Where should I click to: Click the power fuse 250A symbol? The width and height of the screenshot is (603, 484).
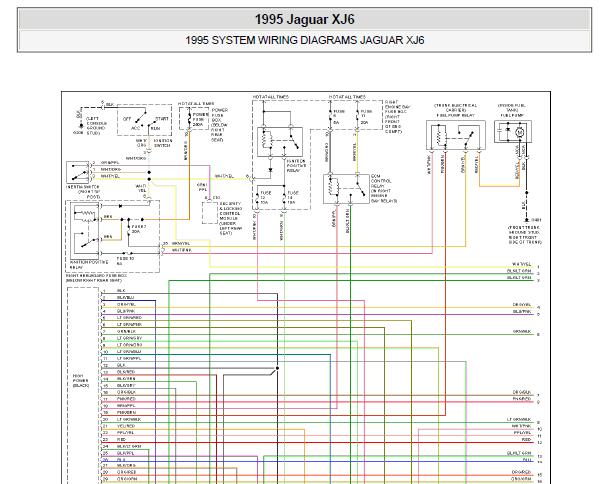194,119
